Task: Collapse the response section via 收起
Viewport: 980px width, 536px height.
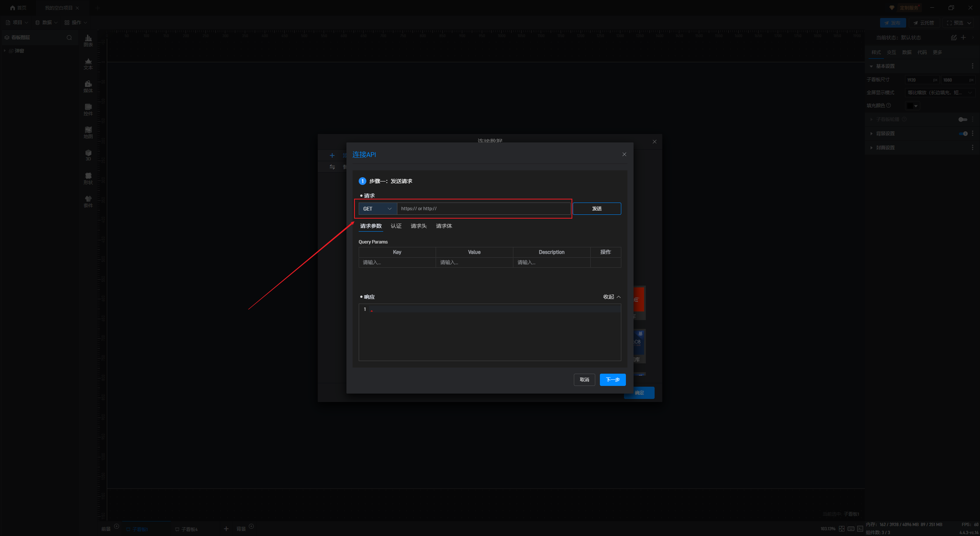Action: point(612,297)
